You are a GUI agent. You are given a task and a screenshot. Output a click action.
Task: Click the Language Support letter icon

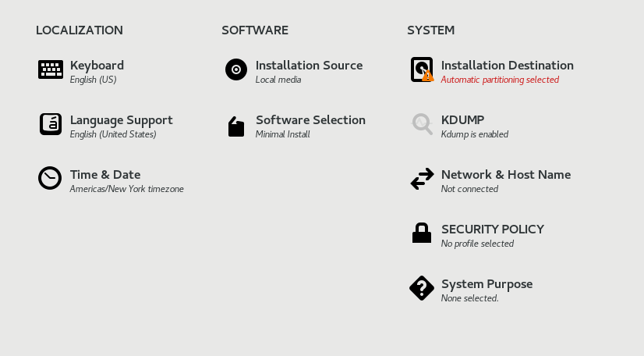50,124
